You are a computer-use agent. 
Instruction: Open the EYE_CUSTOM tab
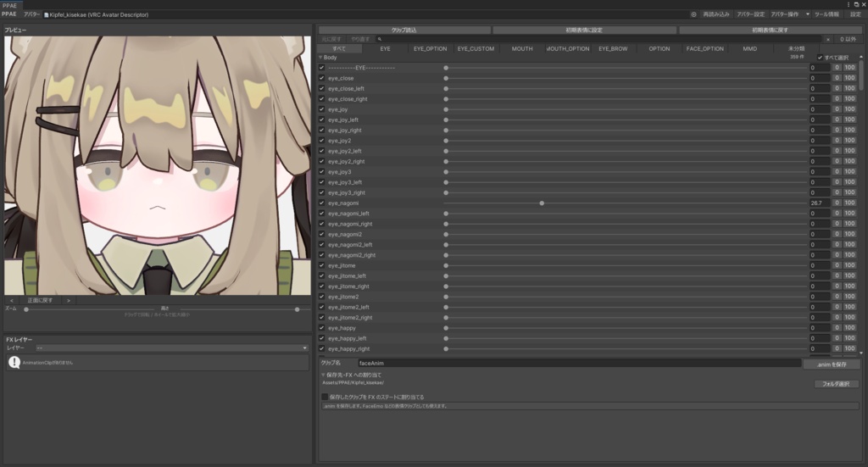pos(476,48)
